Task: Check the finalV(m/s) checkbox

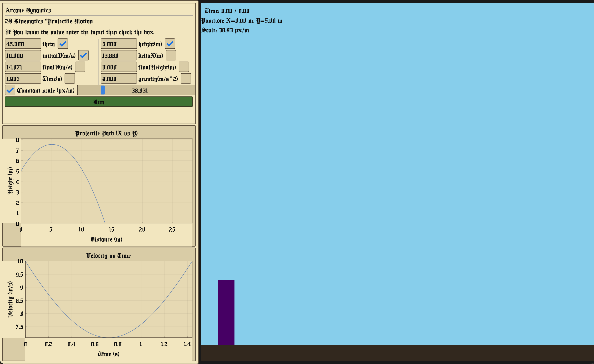Action: (80, 67)
